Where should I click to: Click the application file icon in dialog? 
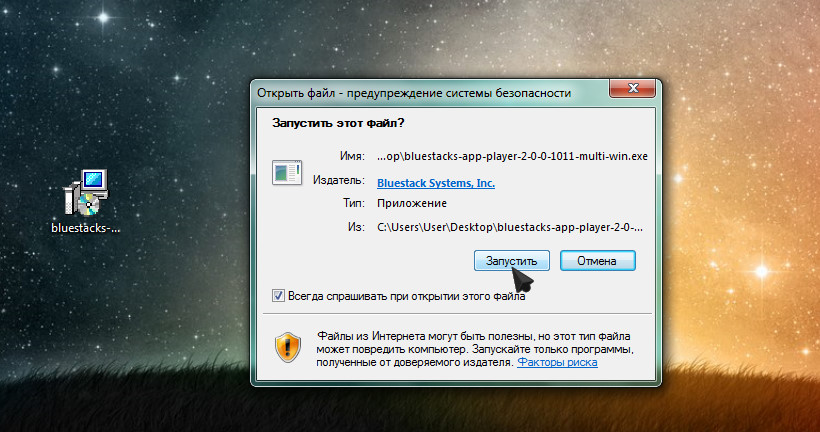(x=287, y=173)
